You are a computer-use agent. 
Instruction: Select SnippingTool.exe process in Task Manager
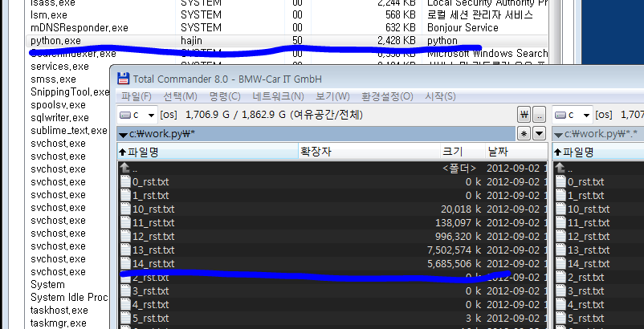point(70,92)
